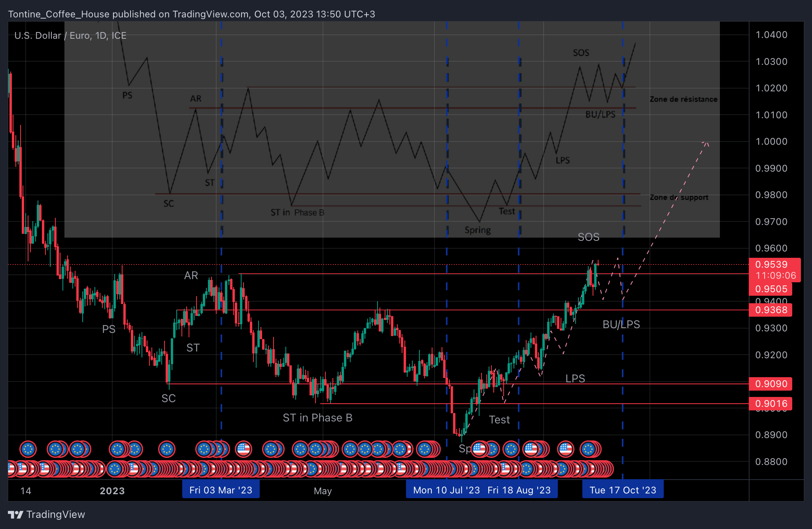Click the May label on the time axis

(x=323, y=491)
